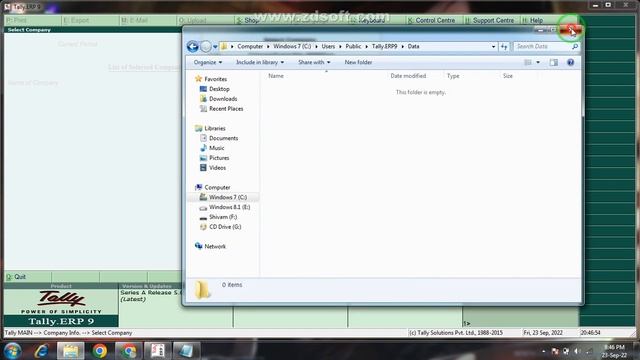Click the New folder button
The height and width of the screenshot is (360, 640).
(358, 62)
